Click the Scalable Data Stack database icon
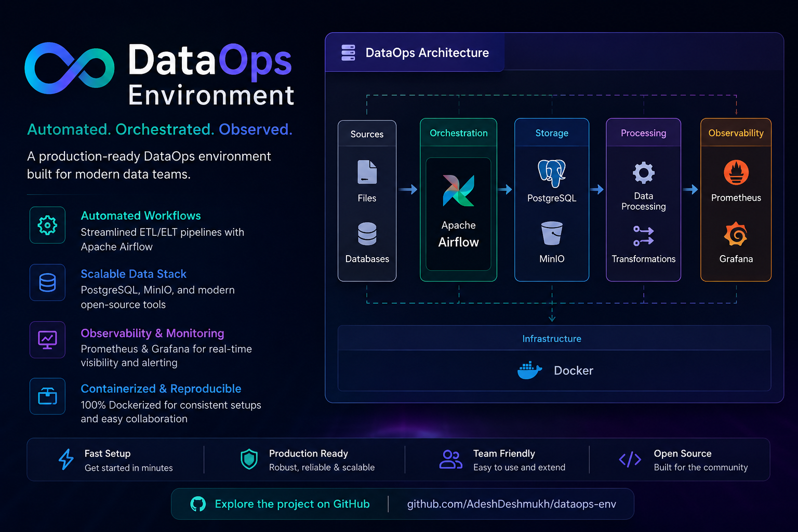798x532 pixels. (x=47, y=283)
